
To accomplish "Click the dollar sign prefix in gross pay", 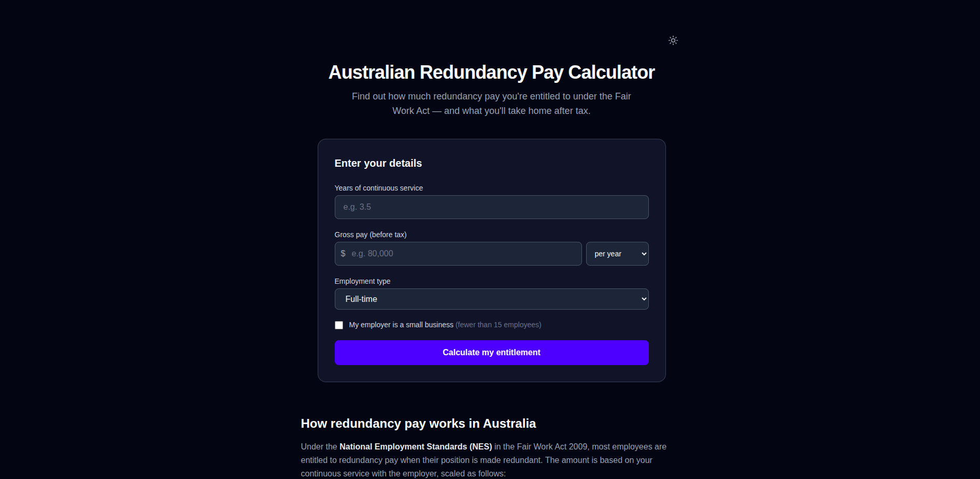I will click(x=343, y=254).
